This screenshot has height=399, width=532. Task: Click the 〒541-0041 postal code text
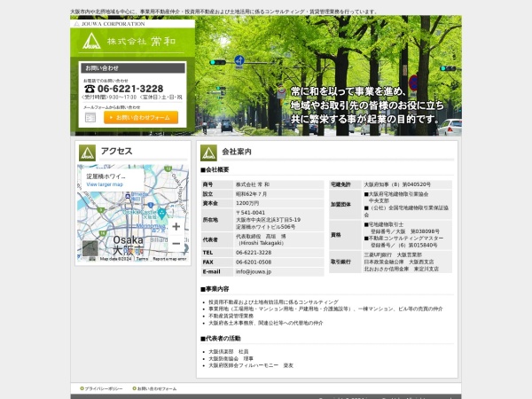click(250, 213)
